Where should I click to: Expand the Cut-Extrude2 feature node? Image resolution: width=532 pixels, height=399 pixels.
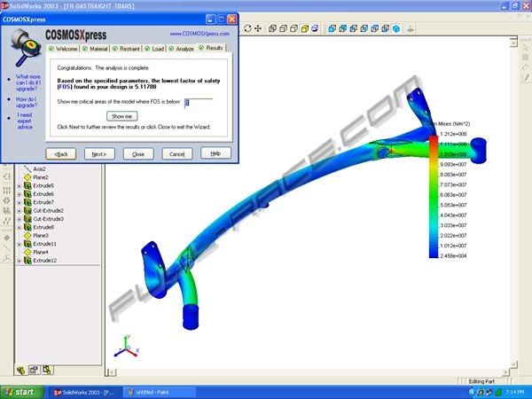[x=19, y=210]
